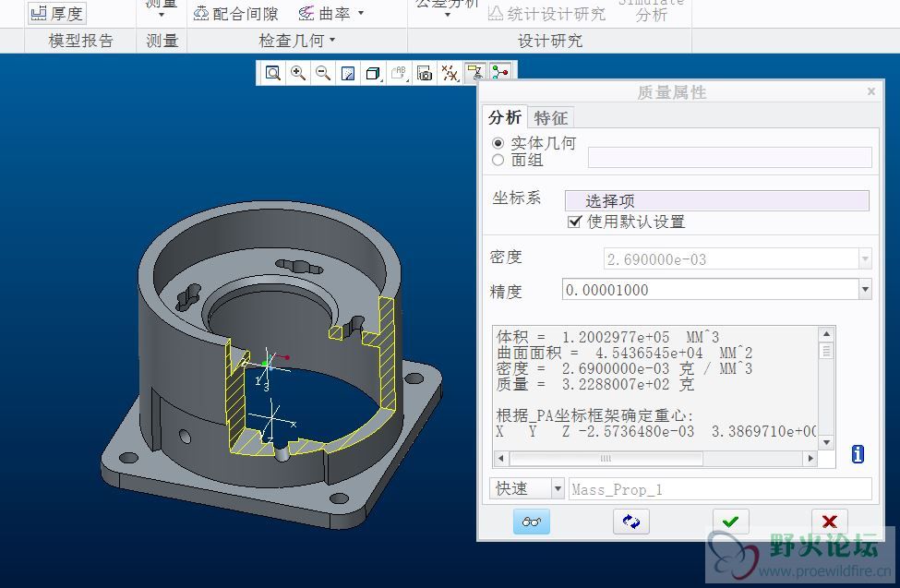The width and height of the screenshot is (900, 588).
Task: Select the 实体几何 radio button
Action: click(x=498, y=142)
